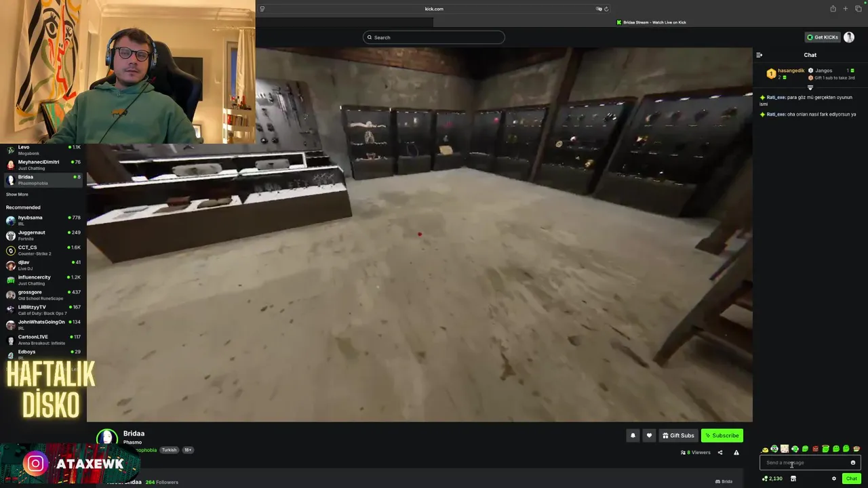The height and width of the screenshot is (488, 868).
Task: Click the stream video player
Action: tap(419, 235)
